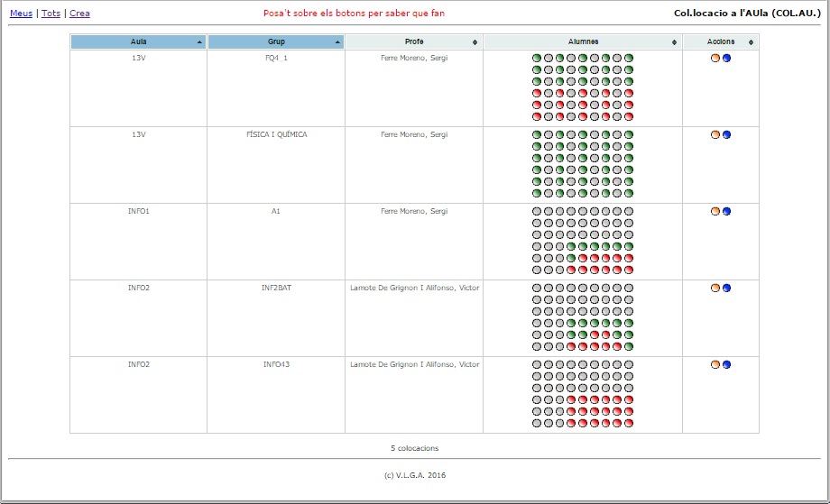
Task: Open the Crea link
Action: pyautogui.click(x=79, y=14)
